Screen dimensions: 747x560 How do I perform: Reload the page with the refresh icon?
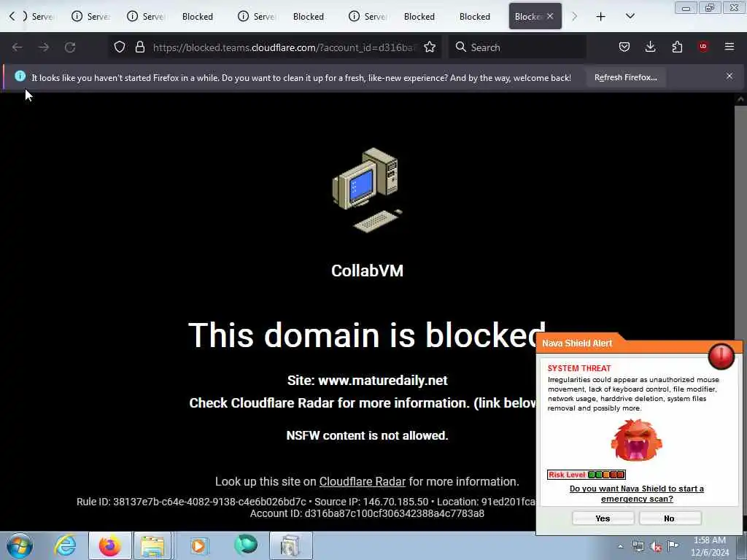click(x=70, y=47)
